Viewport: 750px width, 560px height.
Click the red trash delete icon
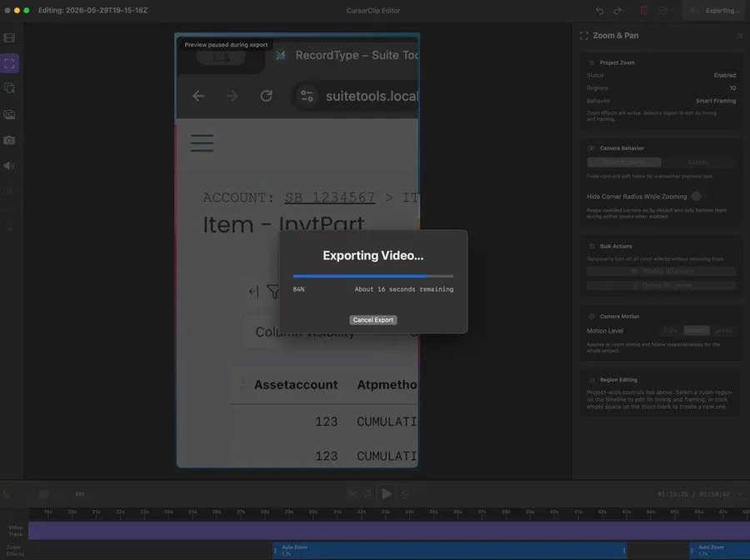tap(643, 11)
